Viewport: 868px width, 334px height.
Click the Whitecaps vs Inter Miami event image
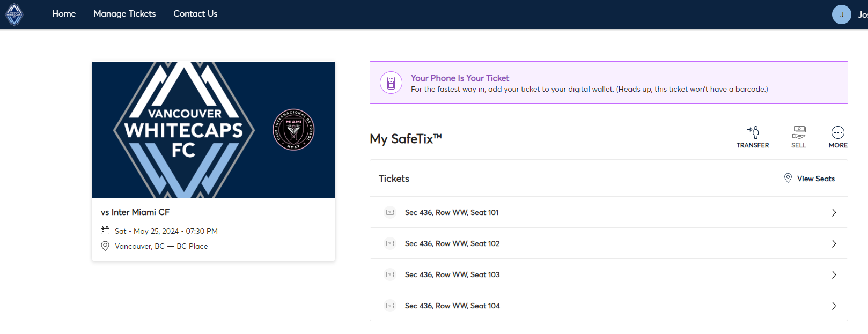(x=214, y=130)
